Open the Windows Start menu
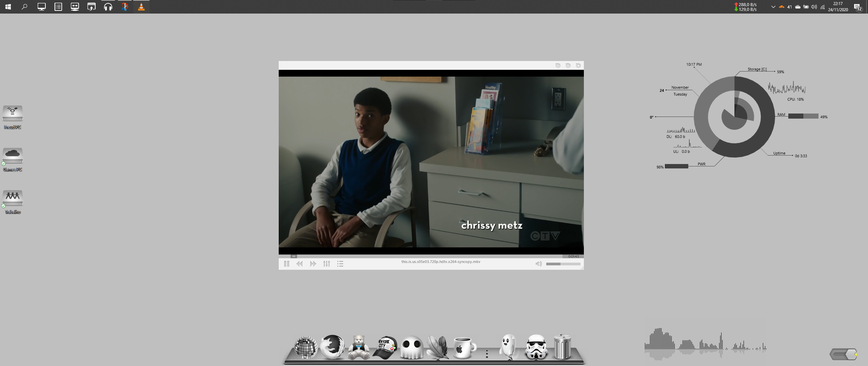Image resolution: width=868 pixels, height=366 pixels. [8, 7]
